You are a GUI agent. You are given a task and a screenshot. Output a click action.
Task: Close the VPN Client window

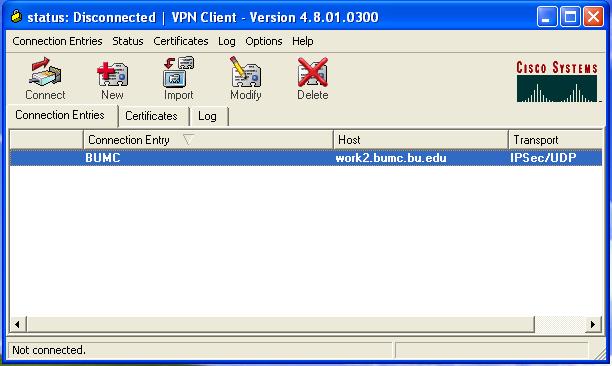coord(593,17)
